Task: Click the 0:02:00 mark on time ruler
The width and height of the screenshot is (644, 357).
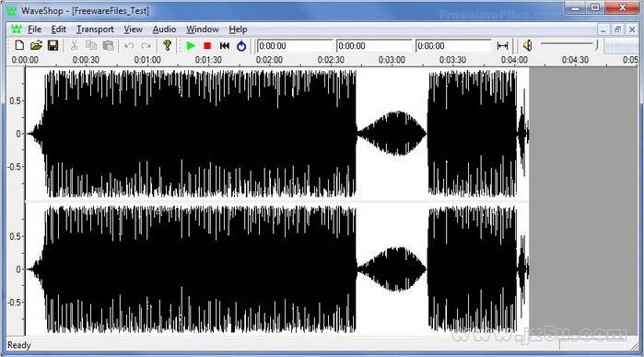Action: [269, 60]
